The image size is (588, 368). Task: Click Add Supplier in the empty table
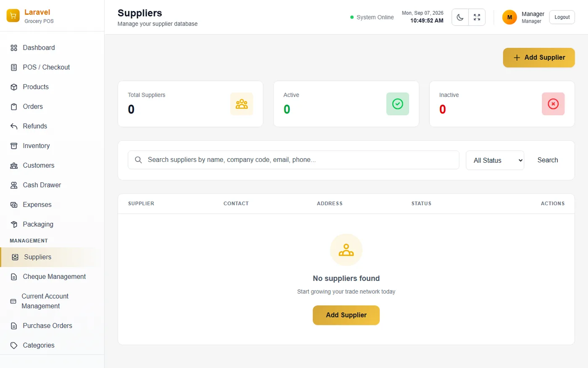click(346, 315)
